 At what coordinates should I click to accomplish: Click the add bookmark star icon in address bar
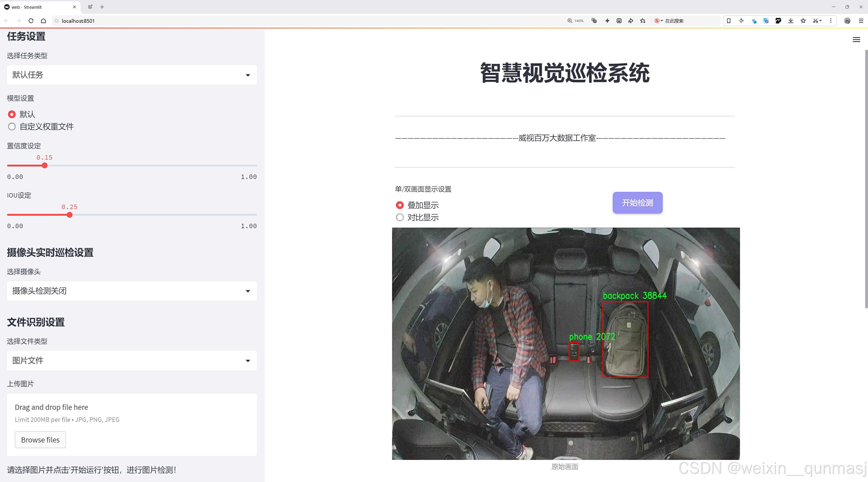point(643,21)
